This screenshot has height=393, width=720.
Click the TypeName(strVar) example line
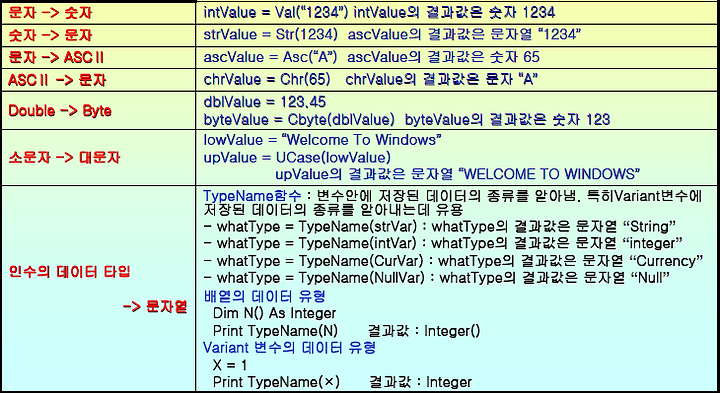tap(439, 227)
